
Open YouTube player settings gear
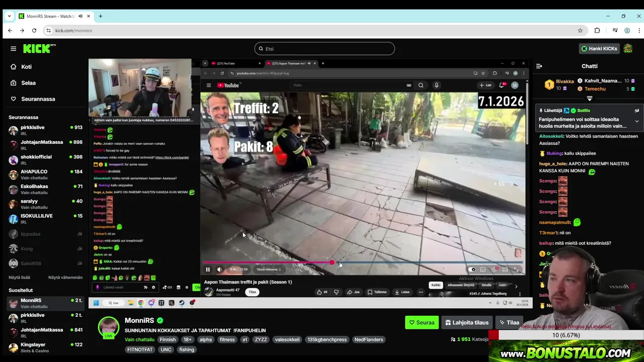pos(494,269)
